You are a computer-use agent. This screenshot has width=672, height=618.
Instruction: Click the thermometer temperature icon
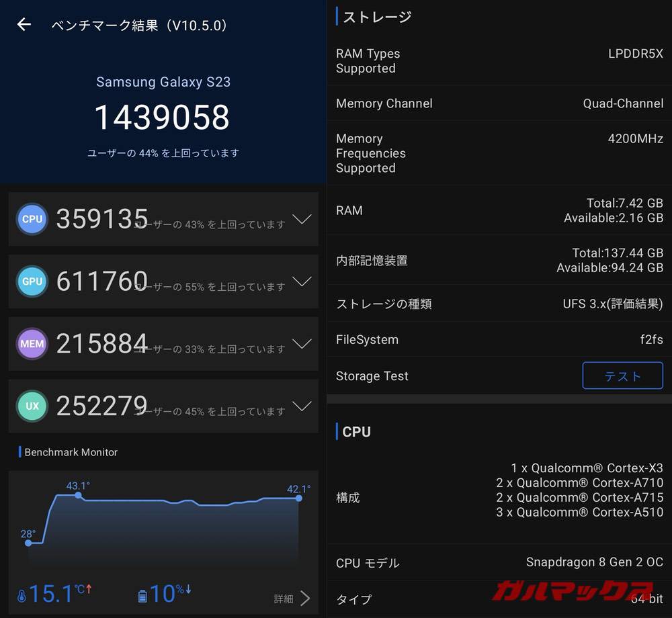click(22, 596)
